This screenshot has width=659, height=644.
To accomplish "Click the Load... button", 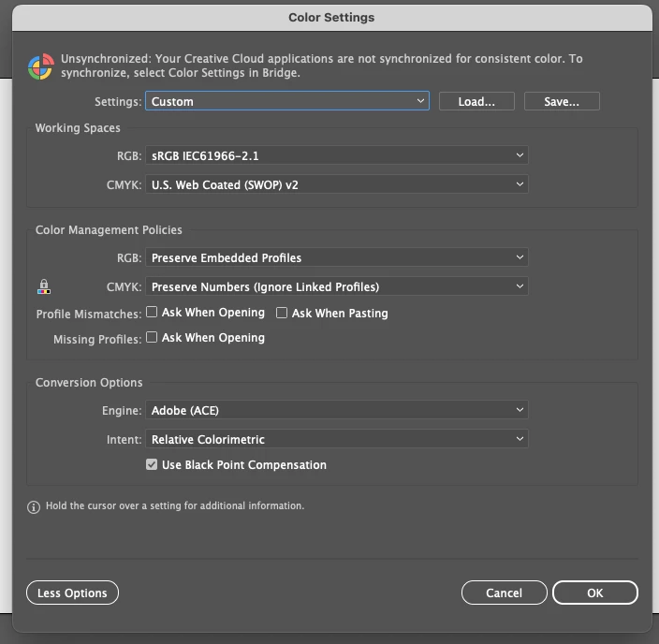I will click(x=476, y=101).
